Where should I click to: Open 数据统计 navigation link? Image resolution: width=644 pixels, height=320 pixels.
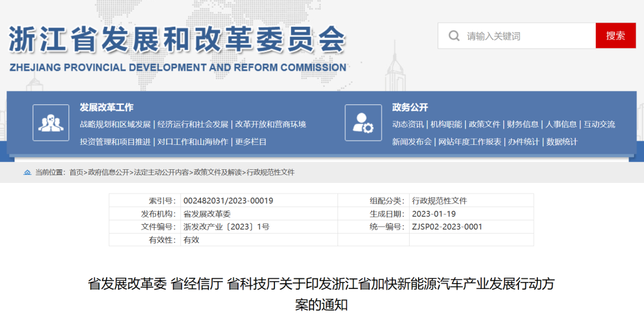coord(562,142)
